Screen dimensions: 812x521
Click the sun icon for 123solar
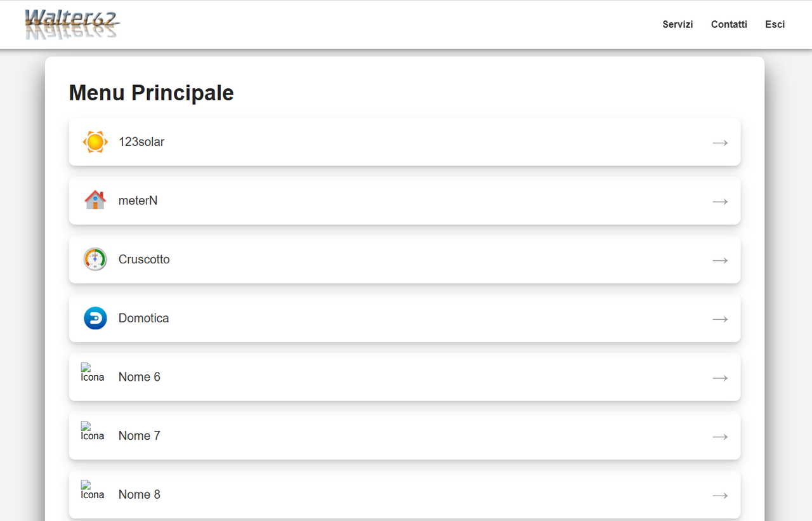[x=95, y=142]
